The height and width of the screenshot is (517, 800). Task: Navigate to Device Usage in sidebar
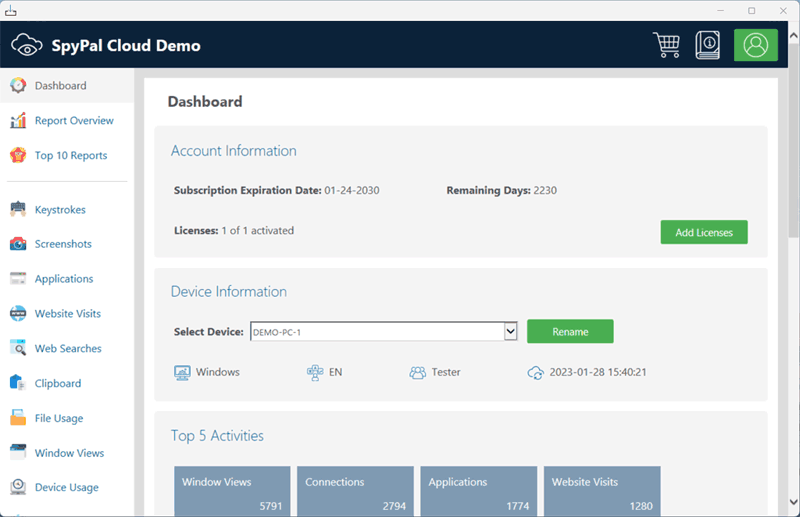(66, 488)
